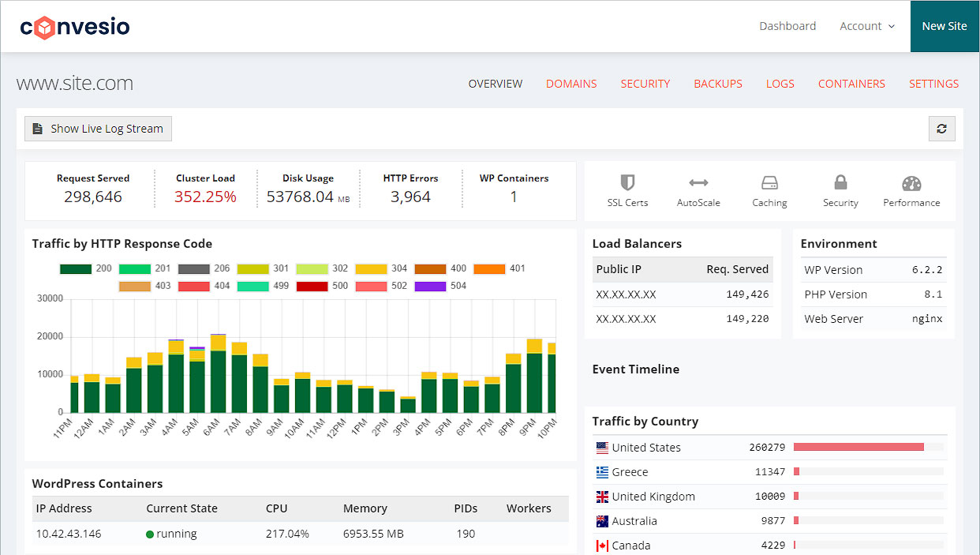980x555 pixels.
Task: Open the Performance gauge icon
Action: (911, 183)
